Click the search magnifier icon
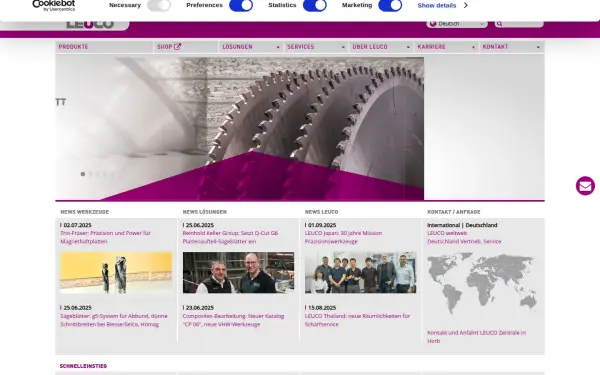 coord(499,24)
